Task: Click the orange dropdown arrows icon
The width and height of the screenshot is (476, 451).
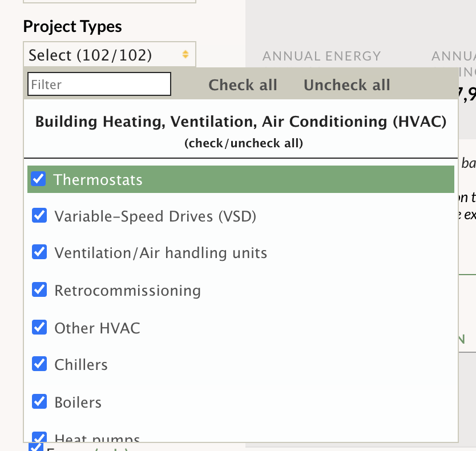Action: (x=185, y=54)
